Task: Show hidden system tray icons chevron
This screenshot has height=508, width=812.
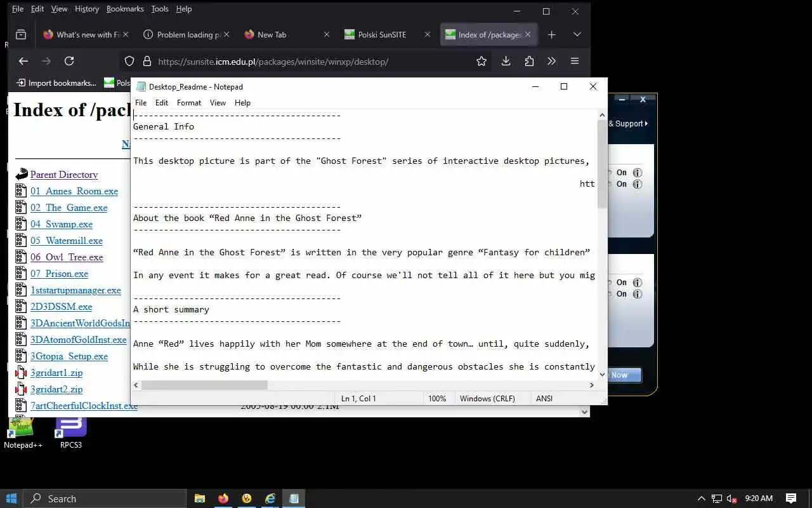Action: pos(701,498)
